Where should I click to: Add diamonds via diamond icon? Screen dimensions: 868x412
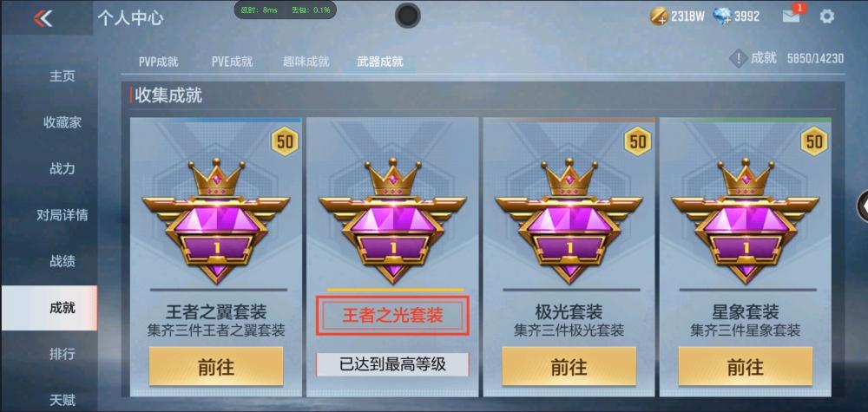click(722, 16)
